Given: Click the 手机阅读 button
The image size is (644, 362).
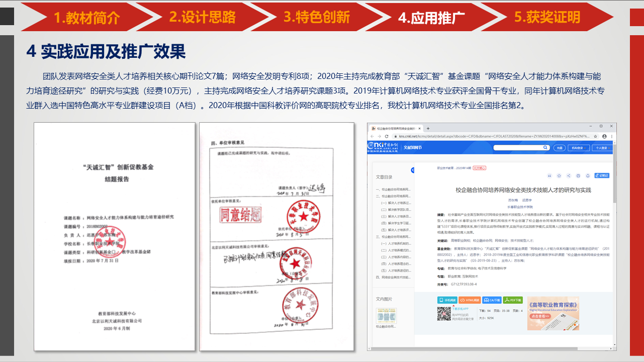Looking at the screenshot, I should click(447, 300).
